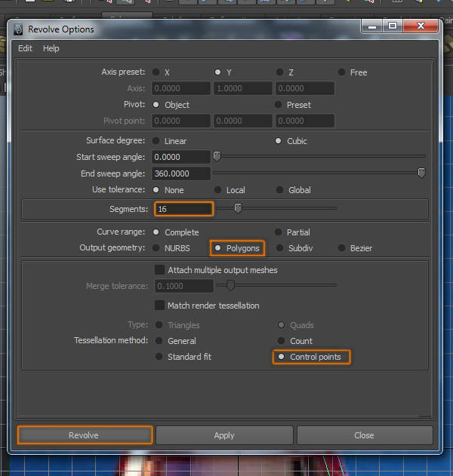Choose Bezier output geometry

[342, 248]
